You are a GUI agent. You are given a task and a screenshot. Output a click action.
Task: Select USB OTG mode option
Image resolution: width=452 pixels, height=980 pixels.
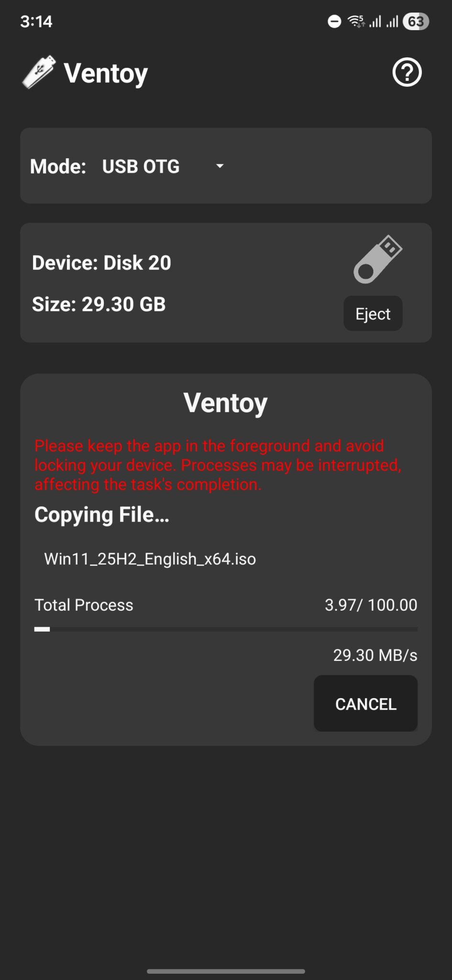point(141,166)
